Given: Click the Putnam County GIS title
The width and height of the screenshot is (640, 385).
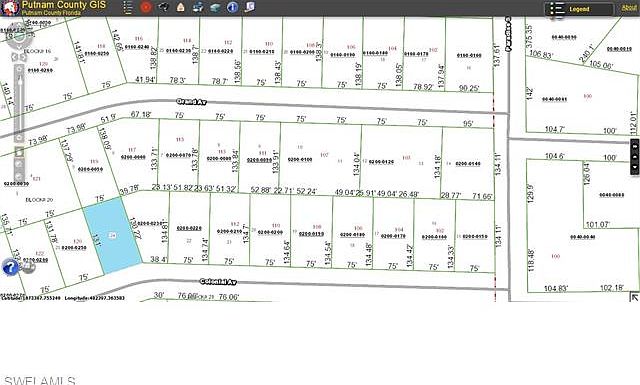Looking at the screenshot, I should pos(64,5).
